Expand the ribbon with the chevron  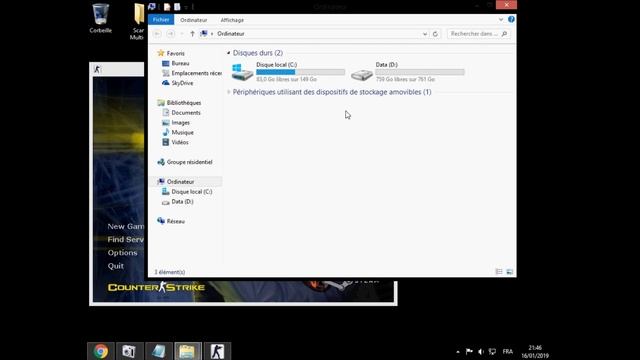click(x=501, y=20)
